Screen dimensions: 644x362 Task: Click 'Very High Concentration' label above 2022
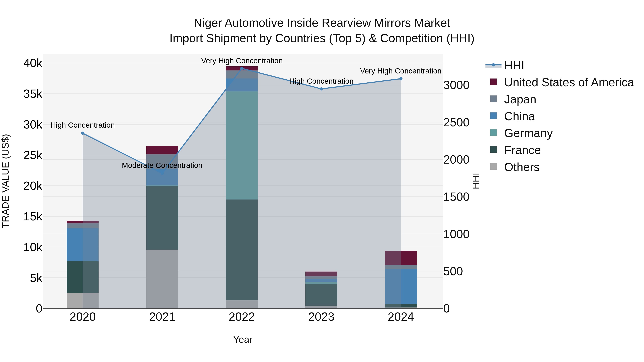point(242,61)
